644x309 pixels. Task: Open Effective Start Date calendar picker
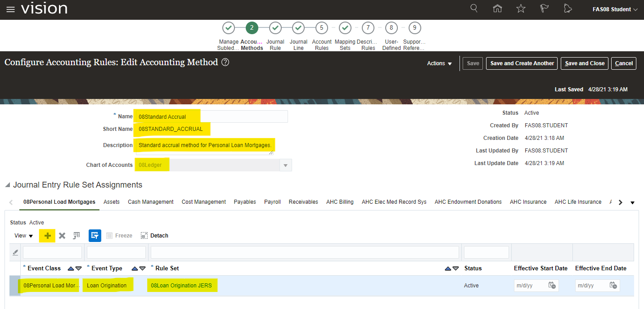[x=552, y=286]
